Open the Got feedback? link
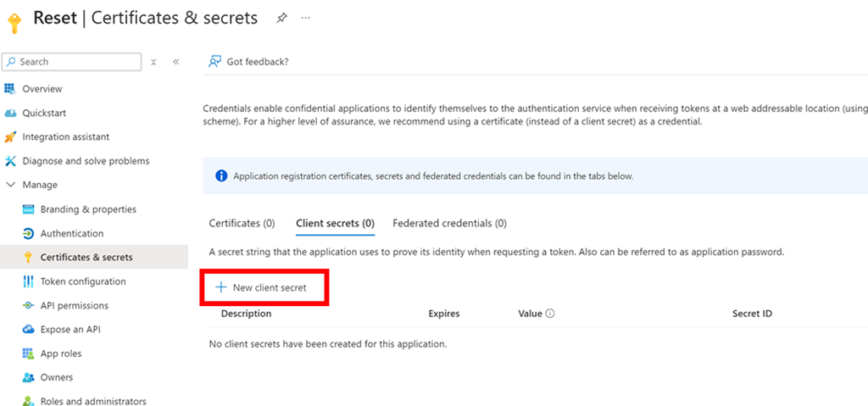This screenshot has height=406, width=868. (x=258, y=61)
